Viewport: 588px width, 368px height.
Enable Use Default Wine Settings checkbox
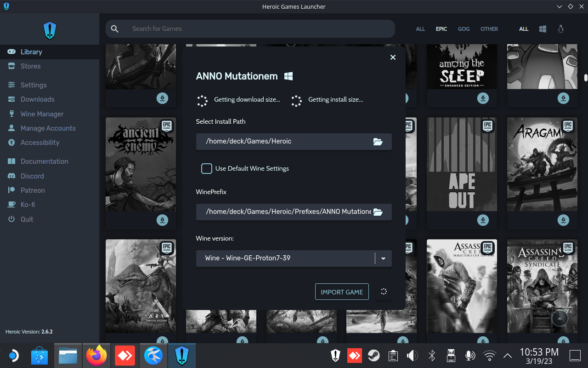[207, 168]
